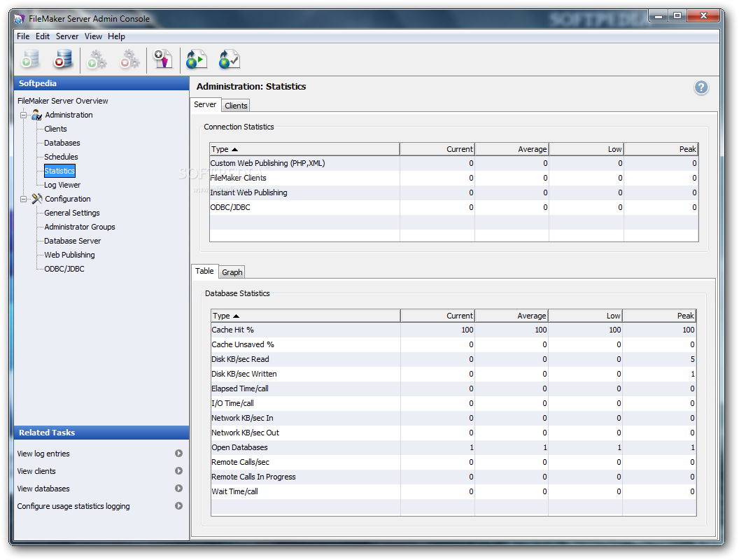The image size is (739, 560).
Task: Open Log Viewer in the tree
Action: (x=62, y=185)
